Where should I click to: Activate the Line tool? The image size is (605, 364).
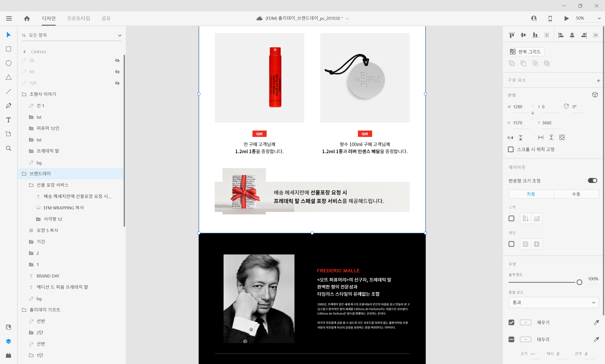click(9, 91)
